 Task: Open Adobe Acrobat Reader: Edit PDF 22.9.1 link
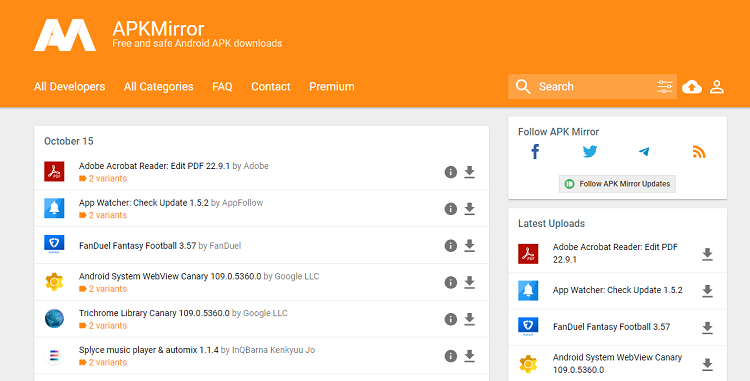click(x=154, y=166)
